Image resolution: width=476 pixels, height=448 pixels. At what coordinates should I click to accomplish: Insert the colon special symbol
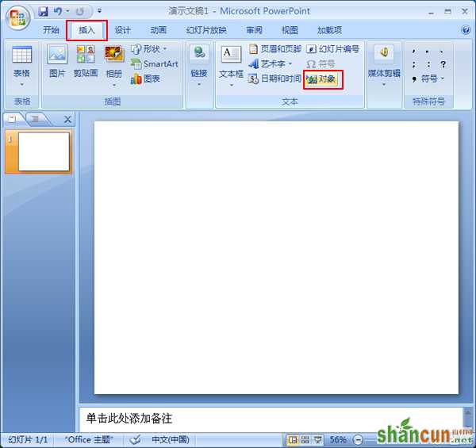(428, 64)
